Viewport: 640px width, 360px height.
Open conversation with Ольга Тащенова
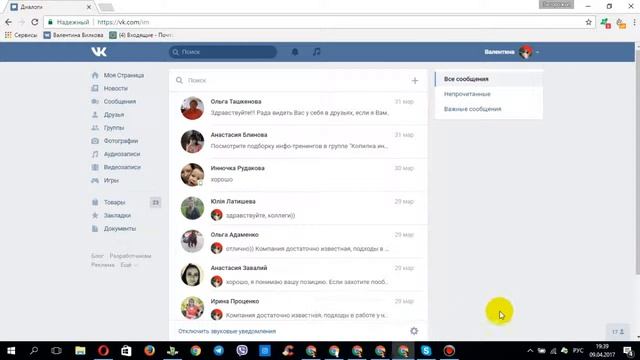coord(298,108)
